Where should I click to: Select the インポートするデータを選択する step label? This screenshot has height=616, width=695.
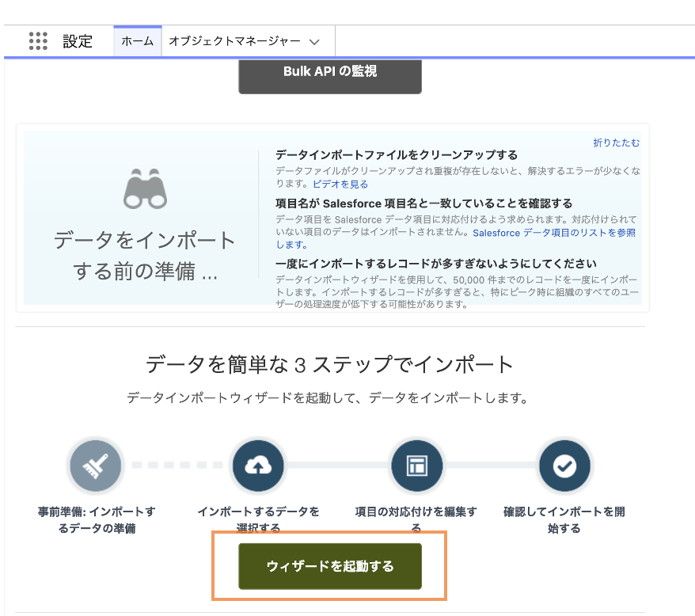click(258, 518)
